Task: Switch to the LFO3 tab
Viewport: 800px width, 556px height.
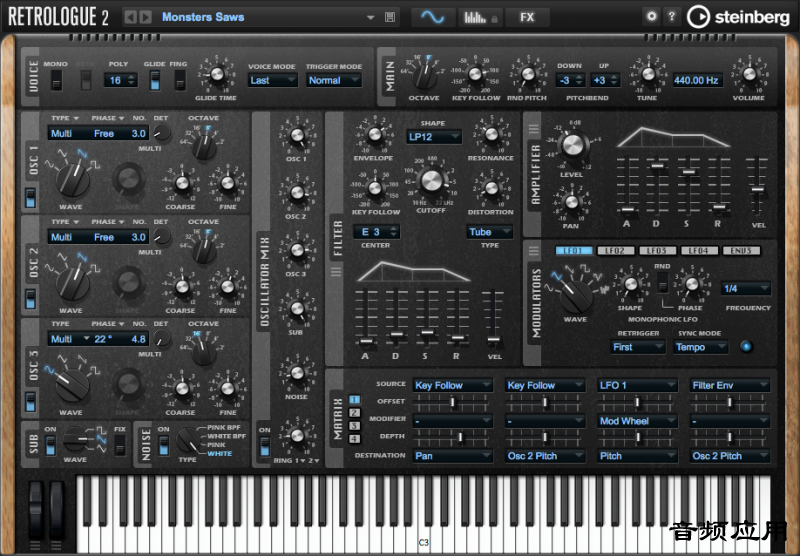Action: (657, 250)
